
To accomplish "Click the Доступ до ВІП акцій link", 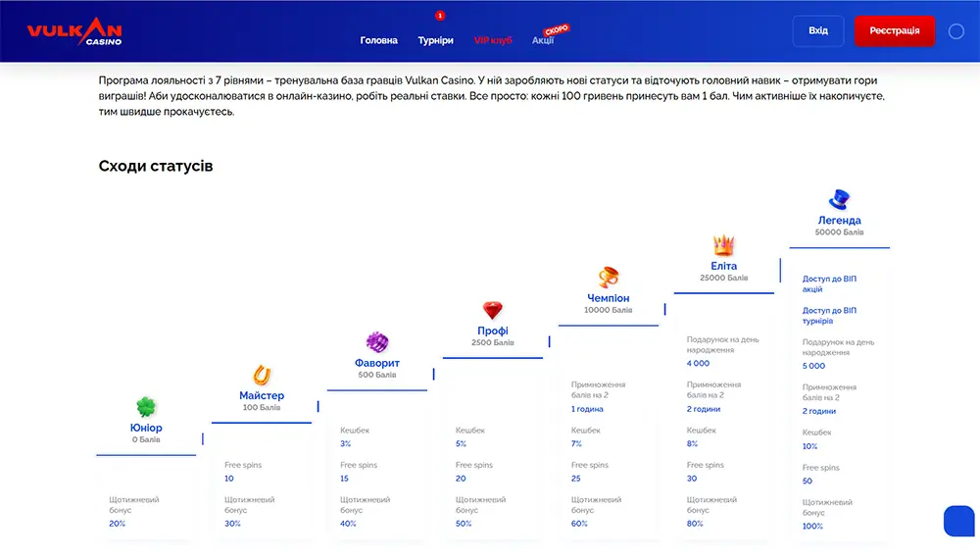I will click(828, 284).
